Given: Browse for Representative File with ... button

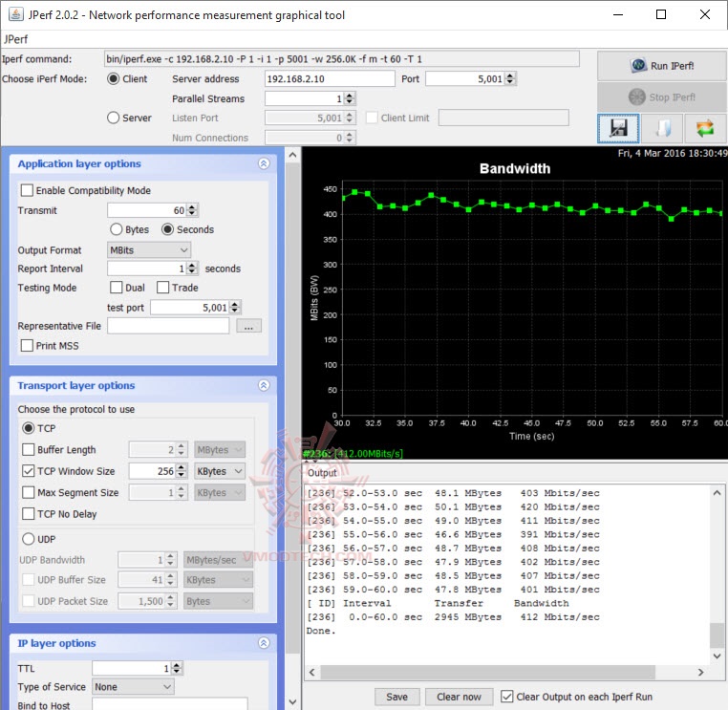Looking at the screenshot, I should (x=248, y=326).
